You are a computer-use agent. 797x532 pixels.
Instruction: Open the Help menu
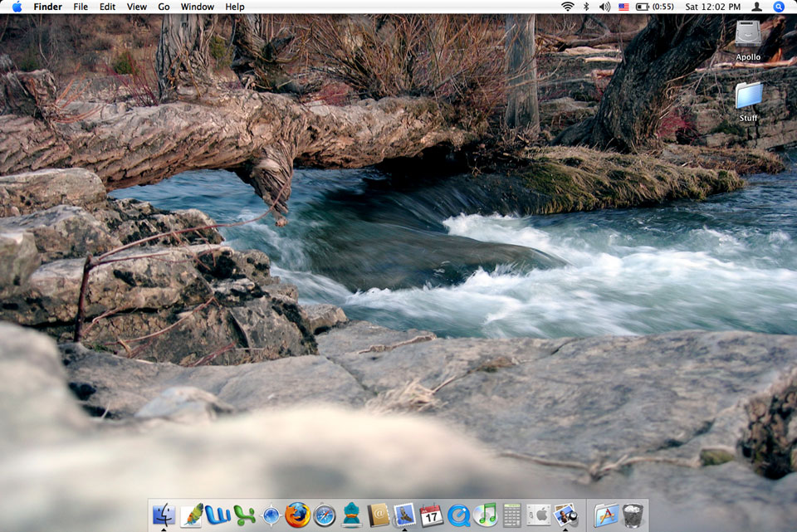[235, 7]
